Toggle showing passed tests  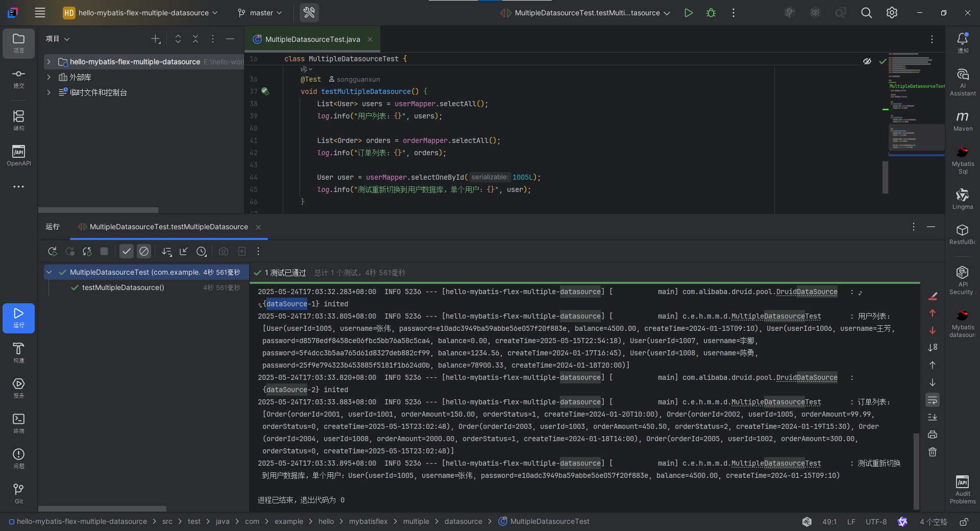(126, 251)
